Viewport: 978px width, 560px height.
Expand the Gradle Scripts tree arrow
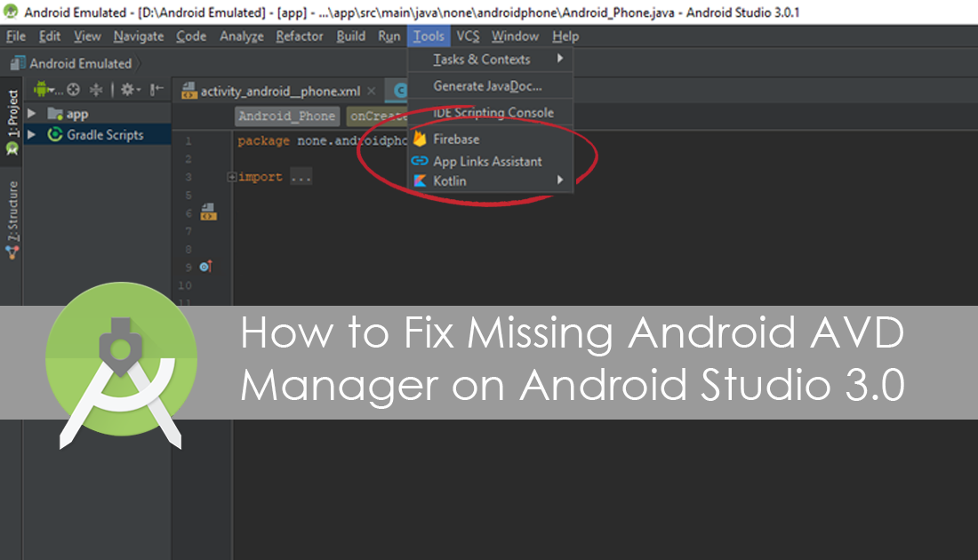(32, 134)
